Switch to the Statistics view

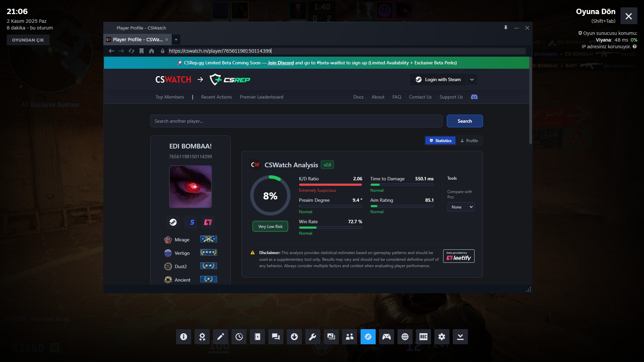[x=440, y=140]
